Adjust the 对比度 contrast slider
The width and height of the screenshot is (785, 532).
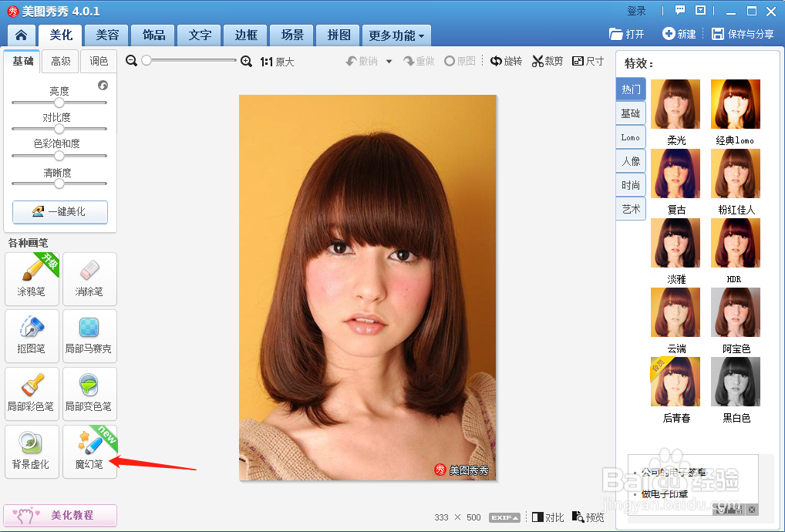click(x=59, y=129)
